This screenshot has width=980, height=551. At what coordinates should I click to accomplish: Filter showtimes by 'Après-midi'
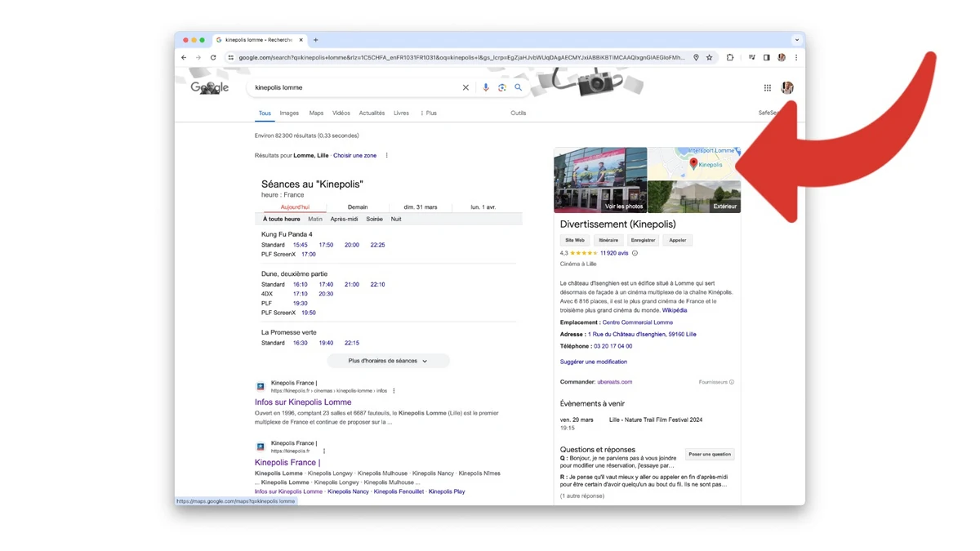click(x=345, y=220)
